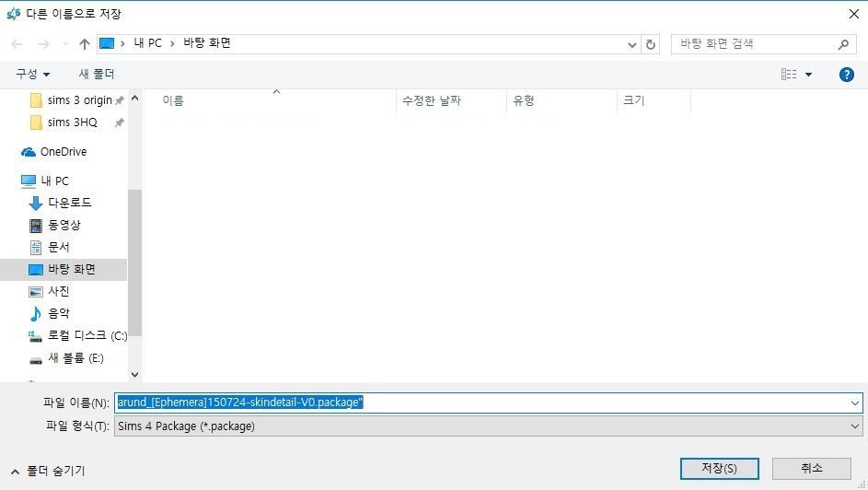This screenshot has width=868, height=490.
Task: Click the pin icon beside sims 3HQ
Action: (x=119, y=122)
